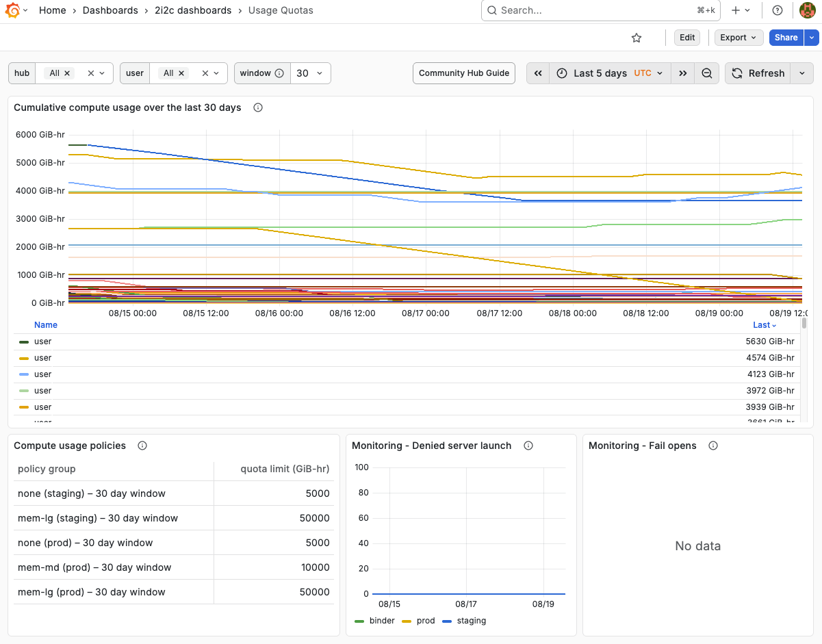Toggle the user series showing 4574 GiB-hr

pos(42,358)
